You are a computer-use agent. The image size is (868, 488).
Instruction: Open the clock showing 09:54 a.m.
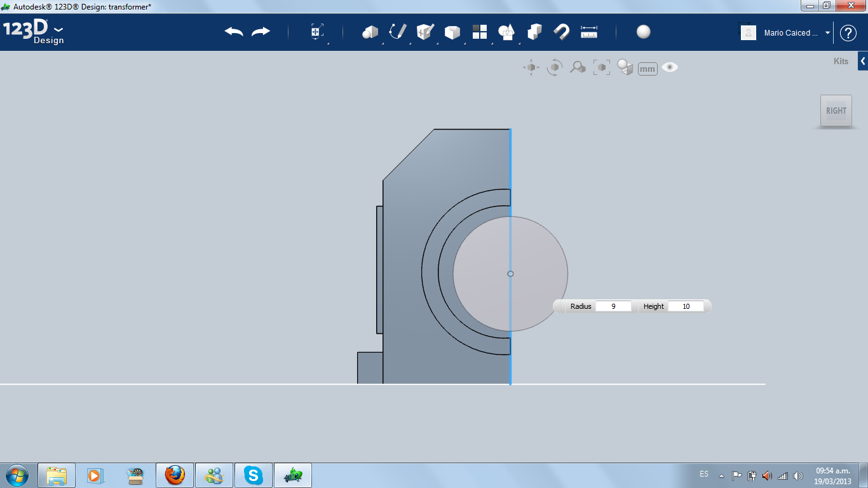tap(833, 475)
